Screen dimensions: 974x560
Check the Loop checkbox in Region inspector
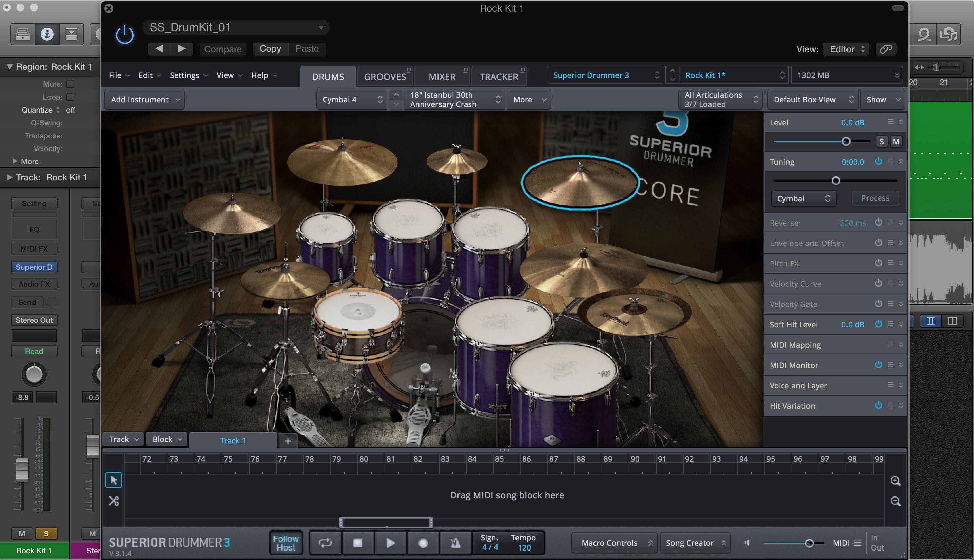click(x=70, y=97)
